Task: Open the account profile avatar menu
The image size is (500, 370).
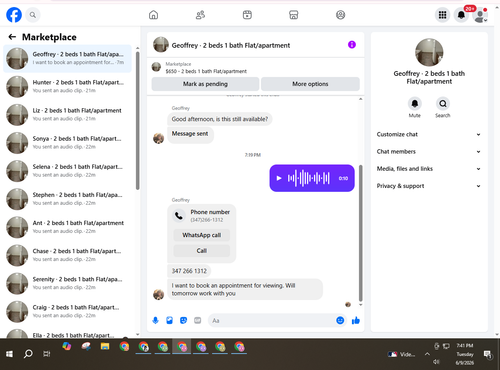Action: pyautogui.click(x=480, y=15)
